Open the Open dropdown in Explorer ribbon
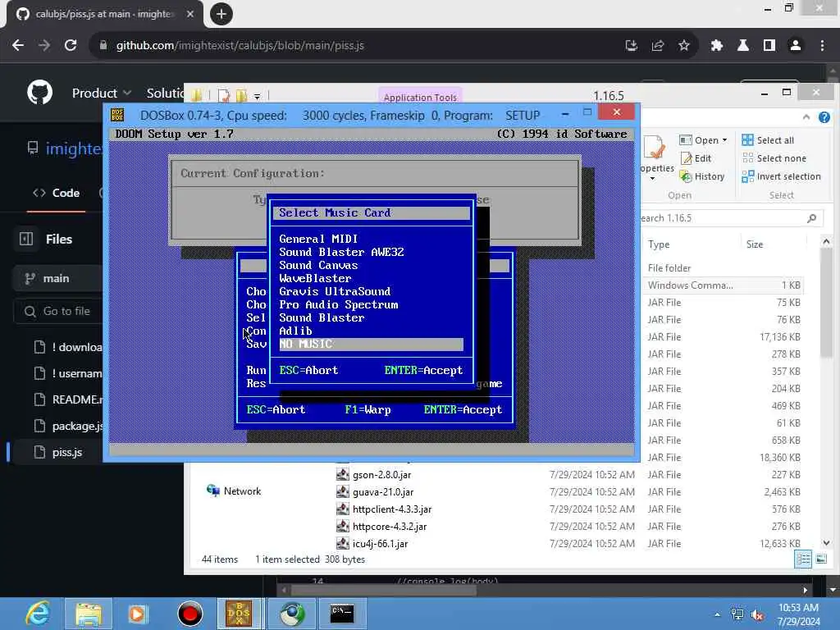The width and height of the screenshot is (840, 630). coord(703,139)
